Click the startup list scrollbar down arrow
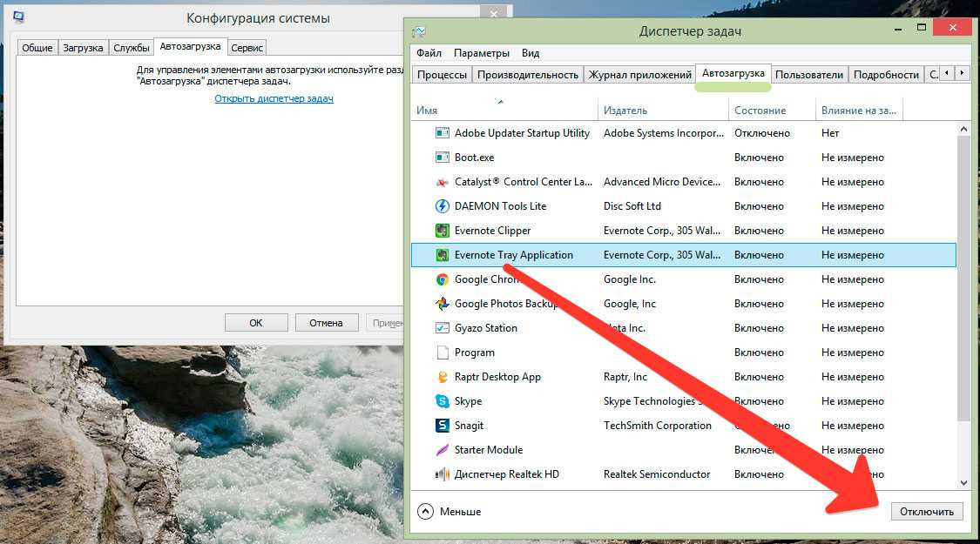Screen dimensions: 980x544 (x=963, y=483)
